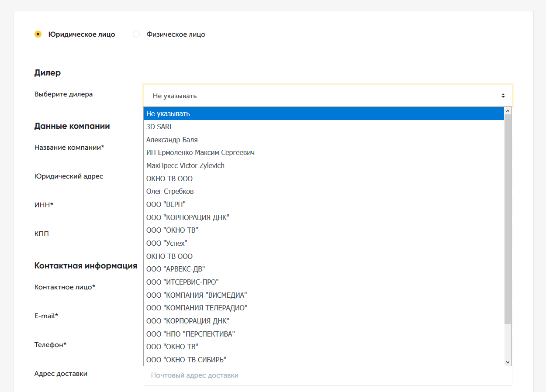
Task: Collapse the Выберите дилера dropdown field
Action: tap(328, 96)
